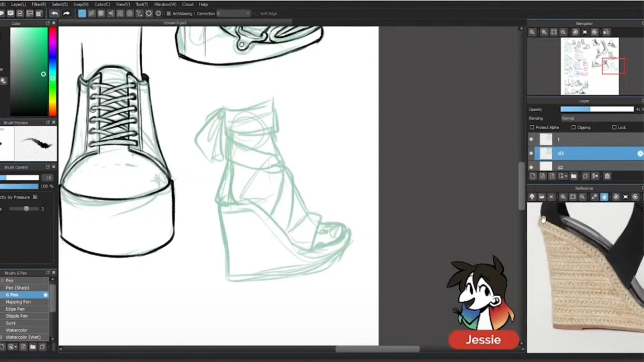Screen dimensions: 644x362
Task: Enable the radial snap icon
Action: tap(120, 14)
